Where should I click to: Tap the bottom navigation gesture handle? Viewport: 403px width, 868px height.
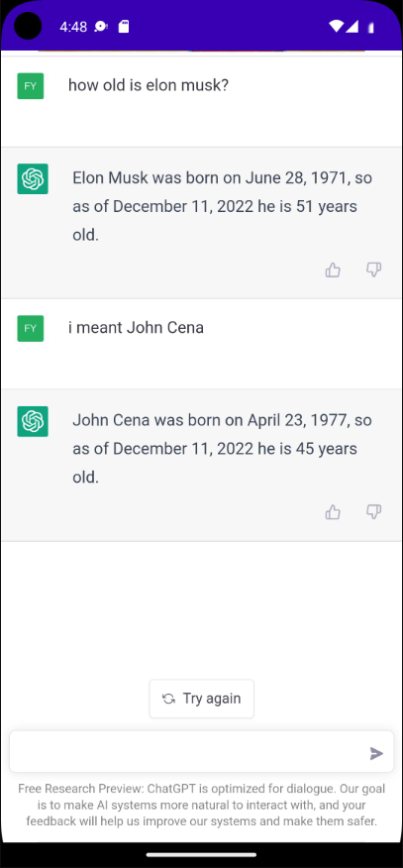[x=201, y=855]
